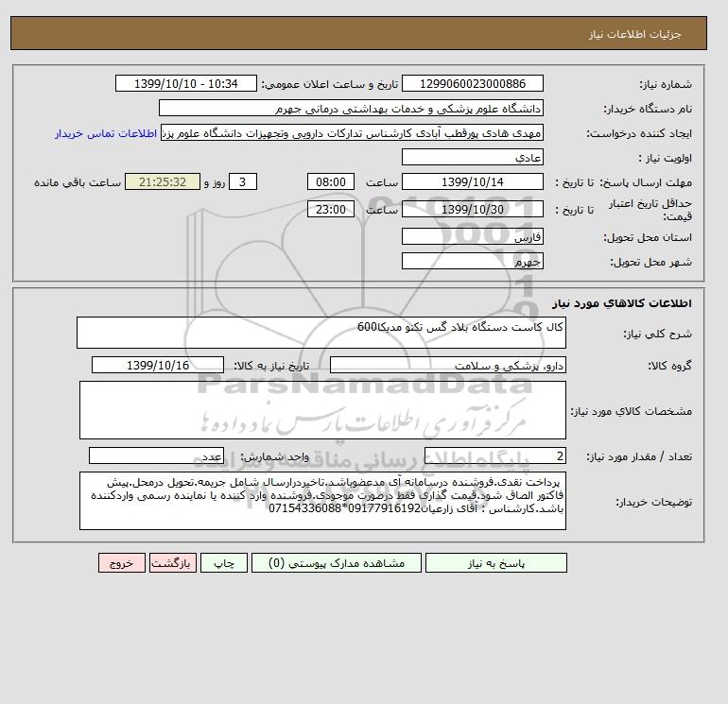728x704 pixels.
Task: Click the تاریخ نیاز به کالا label
Action: (271, 366)
